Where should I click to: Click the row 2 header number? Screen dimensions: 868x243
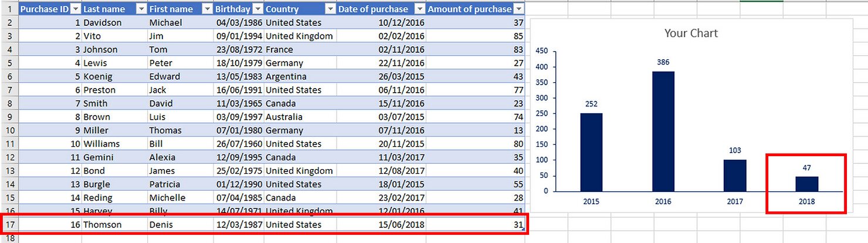tap(9, 23)
